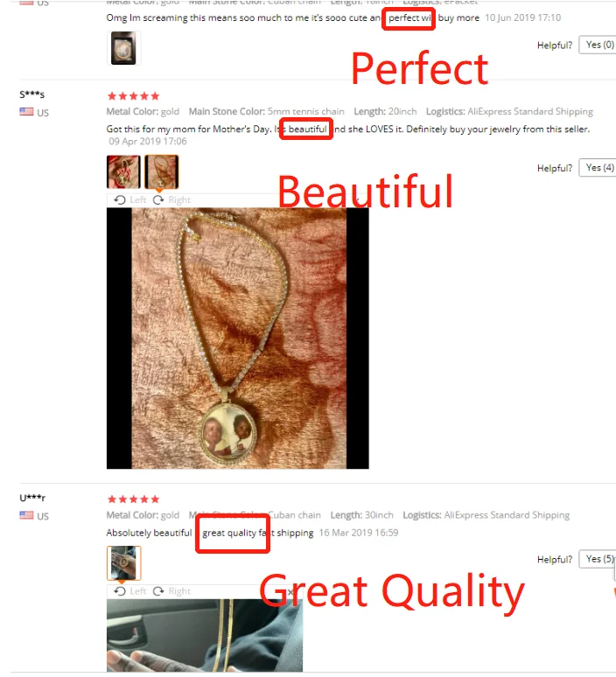
Task: Click reviewer name S***s
Action: 32,94
